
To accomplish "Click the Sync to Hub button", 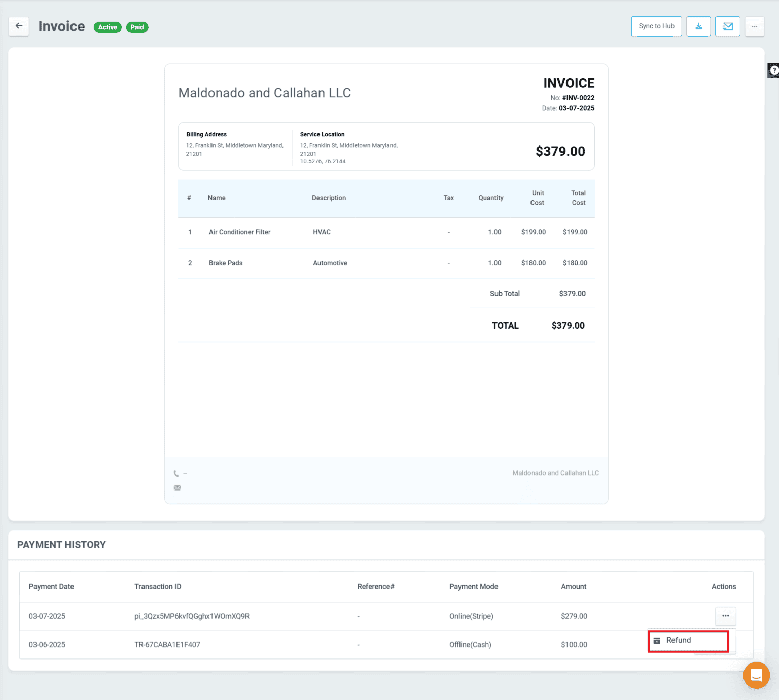I will [x=656, y=26].
